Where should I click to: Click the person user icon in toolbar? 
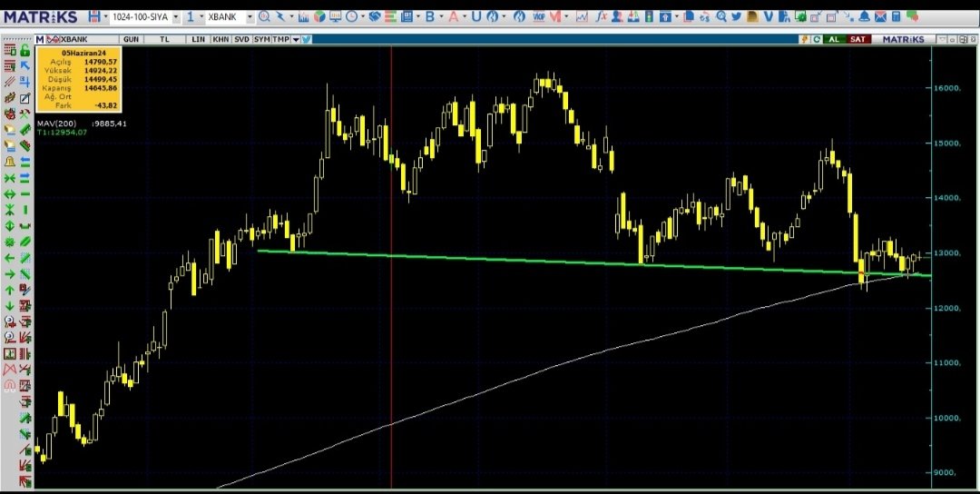618,17
